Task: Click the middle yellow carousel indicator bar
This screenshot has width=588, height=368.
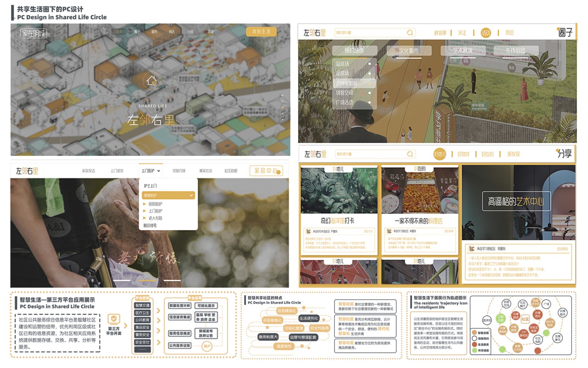Action: (x=148, y=280)
